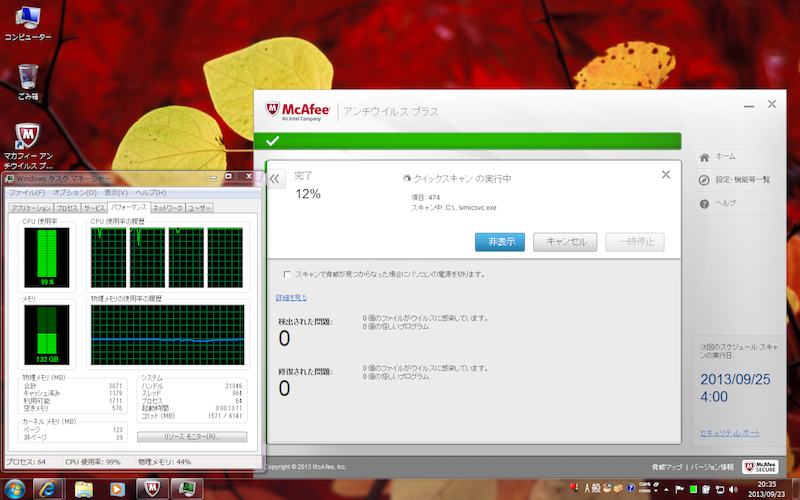Viewport: 800px width, 500px height.
Task: Select ヘルプ text in McAfee sidebar
Action: tap(725, 203)
